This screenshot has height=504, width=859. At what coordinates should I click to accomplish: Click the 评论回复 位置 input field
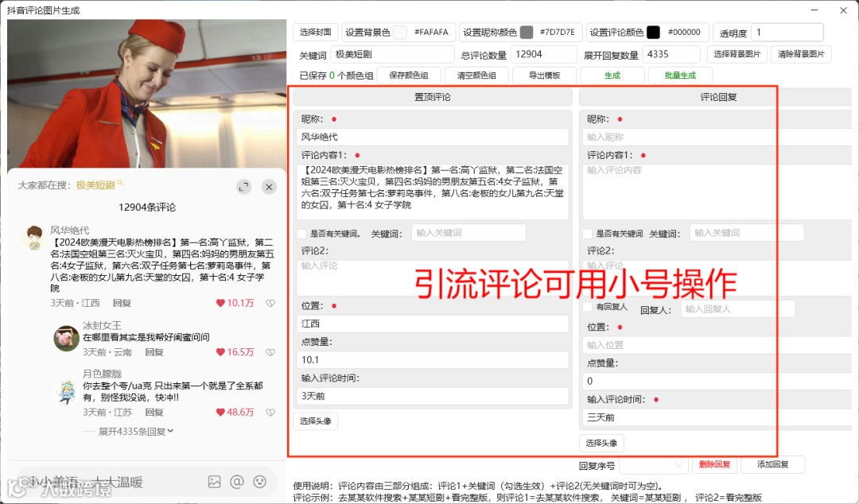point(717,345)
